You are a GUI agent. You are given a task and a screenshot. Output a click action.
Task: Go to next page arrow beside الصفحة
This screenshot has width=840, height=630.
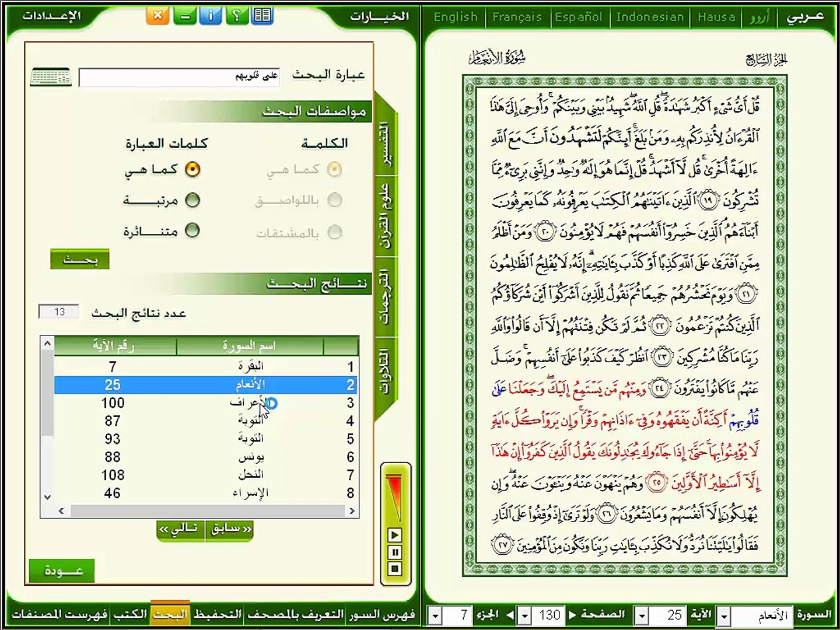[572, 615]
